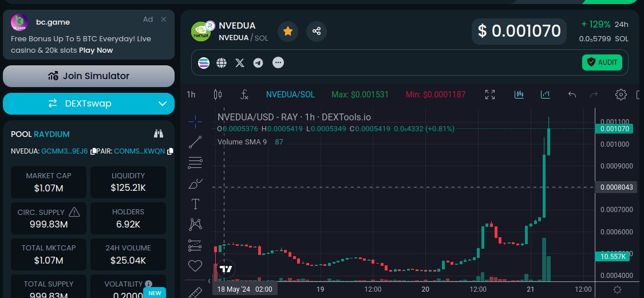Open the AUDIT report
The height and width of the screenshot is (298, 644).
tap(602, 62)
